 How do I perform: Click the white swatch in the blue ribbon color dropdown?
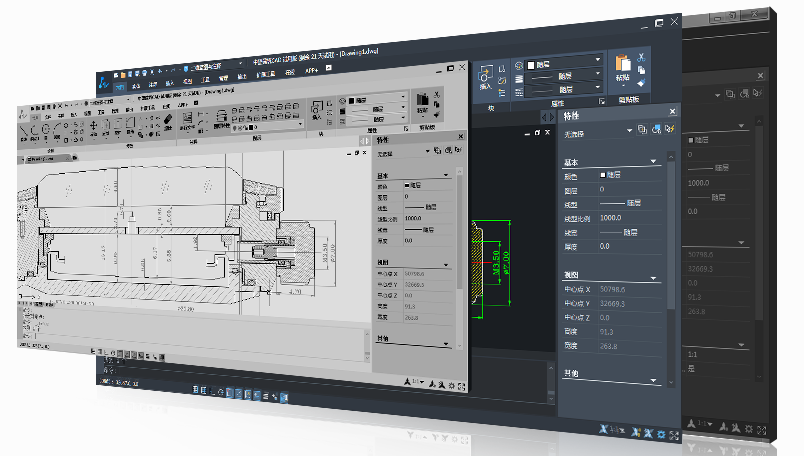click(x=531, y=65)
